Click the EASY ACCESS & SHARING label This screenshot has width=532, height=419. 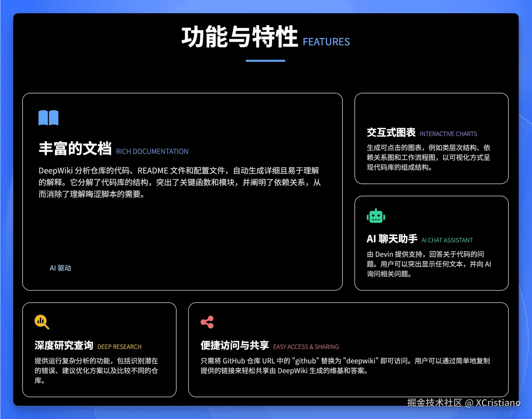point(306,347)
